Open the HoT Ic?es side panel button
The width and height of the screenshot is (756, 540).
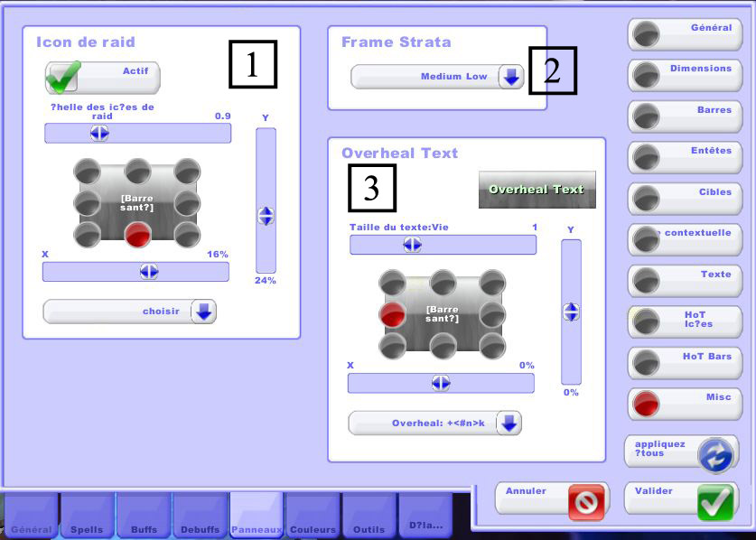point(685,321)
